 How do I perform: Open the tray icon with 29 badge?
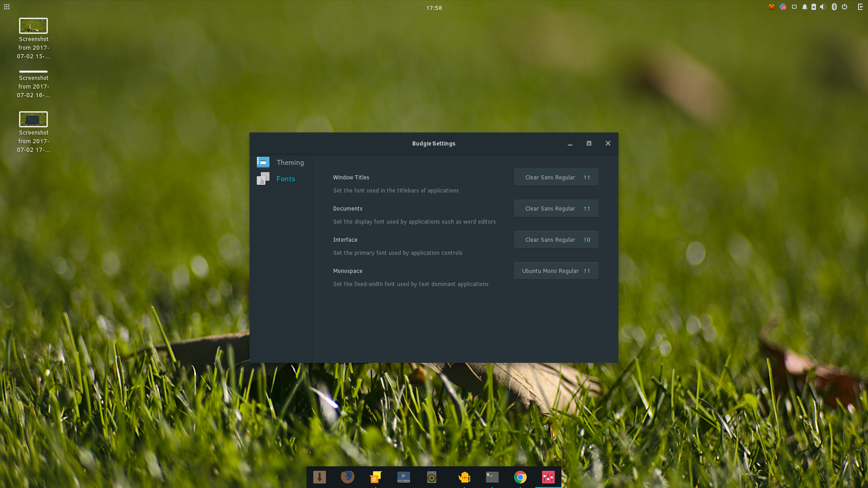pos(783,7)
